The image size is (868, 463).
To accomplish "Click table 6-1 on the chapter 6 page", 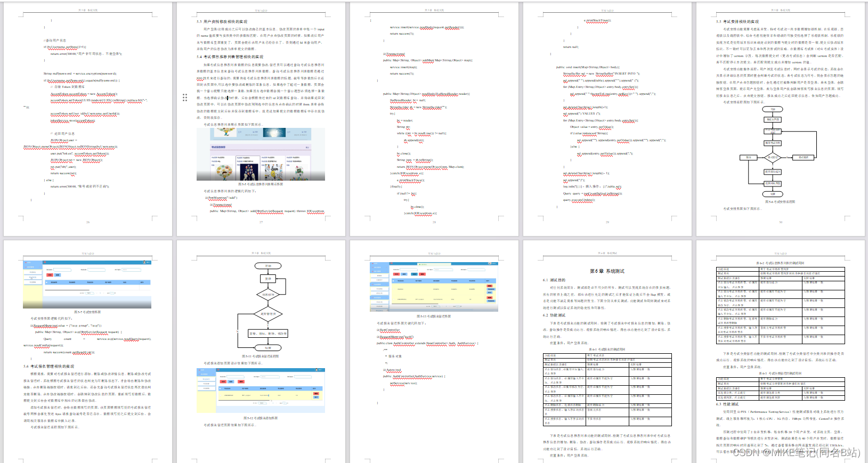I will coord(607,389).
